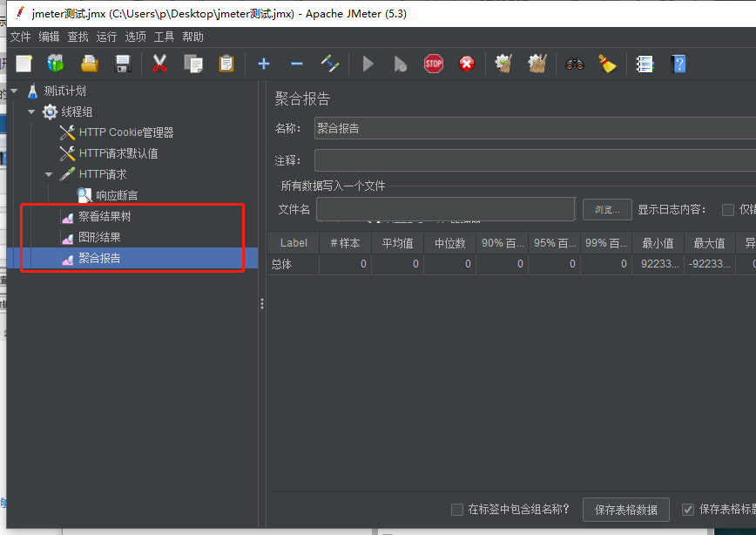Click the New test plan icon

click(24, 64)
